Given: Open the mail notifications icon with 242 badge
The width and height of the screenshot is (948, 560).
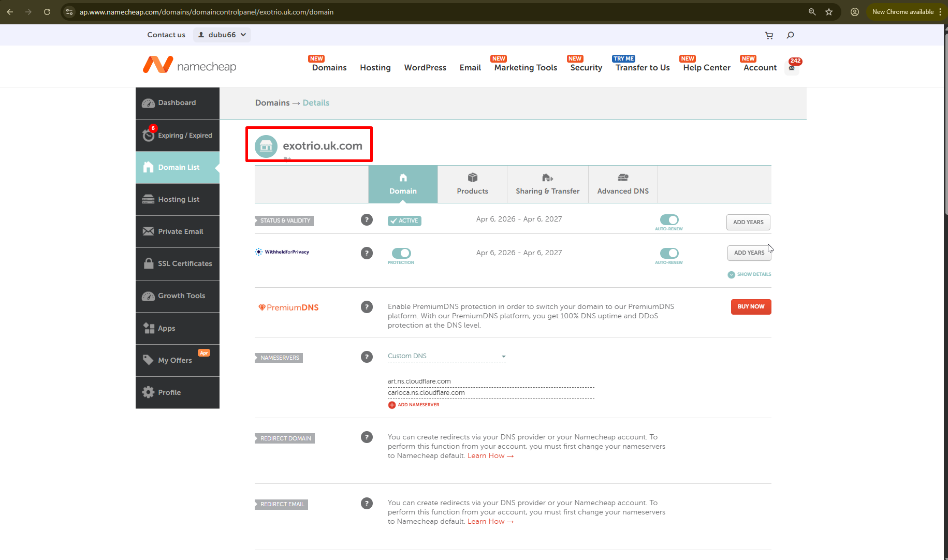Looking at the screenshot, I should (x=792, y=68).
